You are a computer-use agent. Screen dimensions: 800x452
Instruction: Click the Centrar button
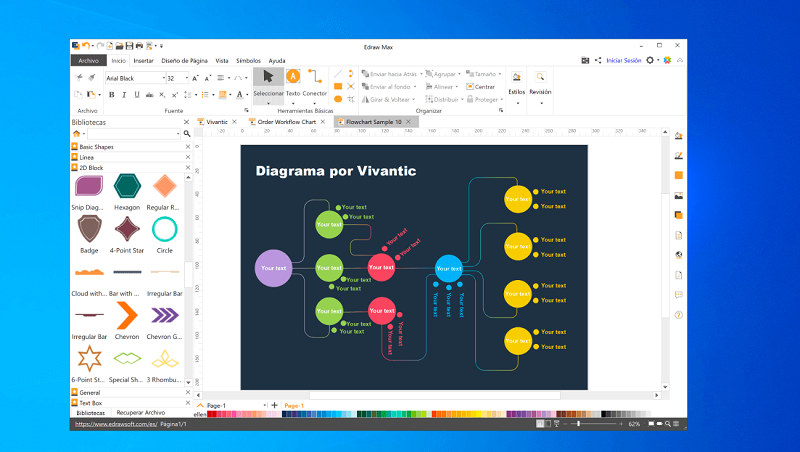(484, 86)
